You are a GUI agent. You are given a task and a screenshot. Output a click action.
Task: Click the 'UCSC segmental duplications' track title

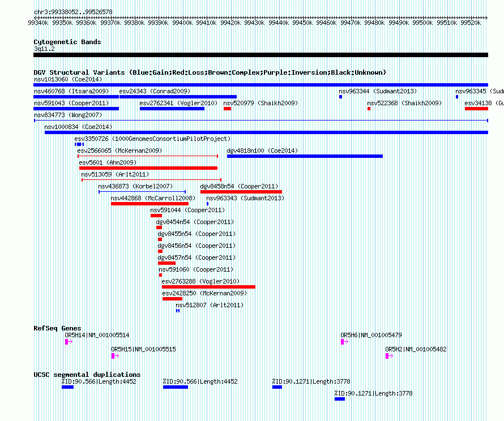click(x=87, y=375)
